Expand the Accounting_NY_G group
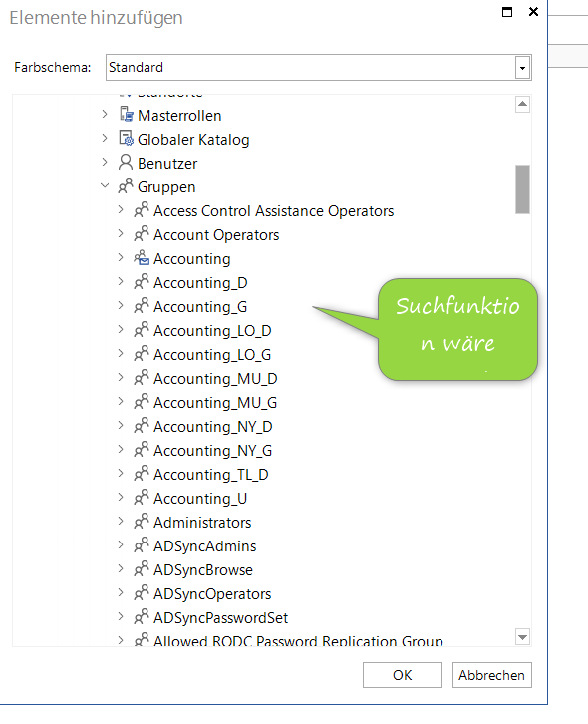Image resolution: width=588 pixels, height=724 pixels. coord(121,450)
